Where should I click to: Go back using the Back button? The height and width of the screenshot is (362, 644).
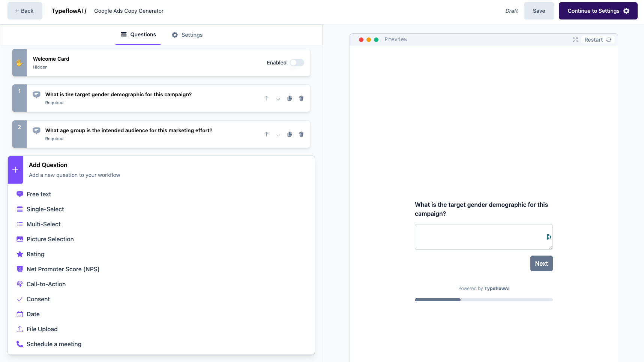coord(25,11)
